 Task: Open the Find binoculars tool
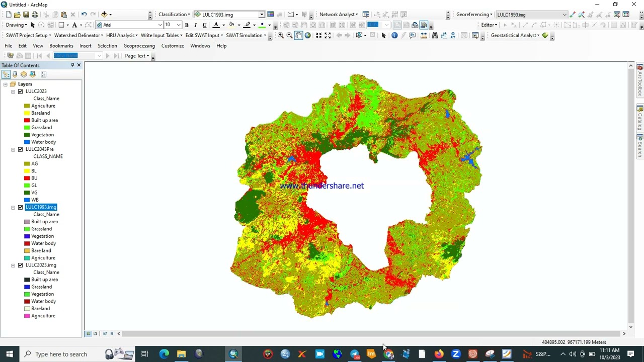pyautogui.click(x=435, y=35)
